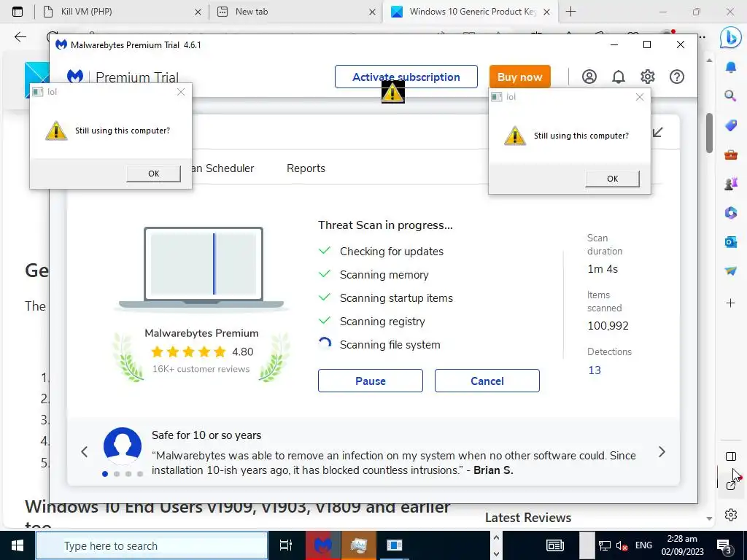Show previous customer review
The height and width of the screenshot is (560, 747).
point(85,452)
